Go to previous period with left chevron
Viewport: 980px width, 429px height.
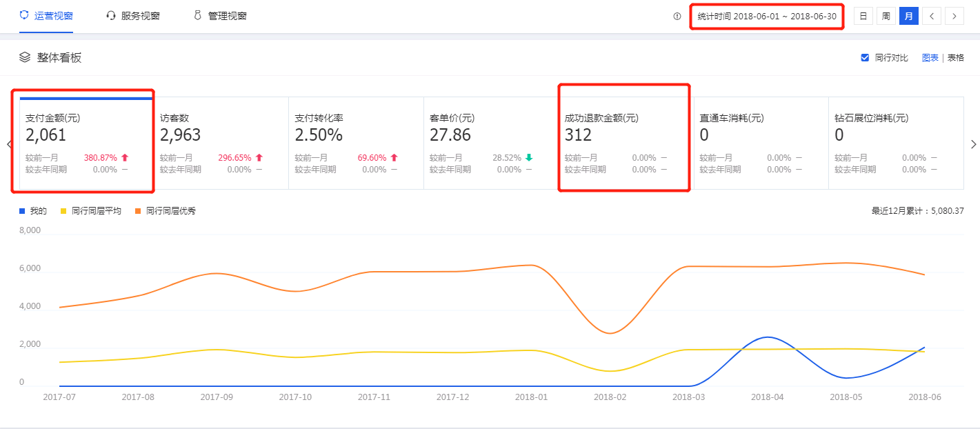click(x=932, y=16)
